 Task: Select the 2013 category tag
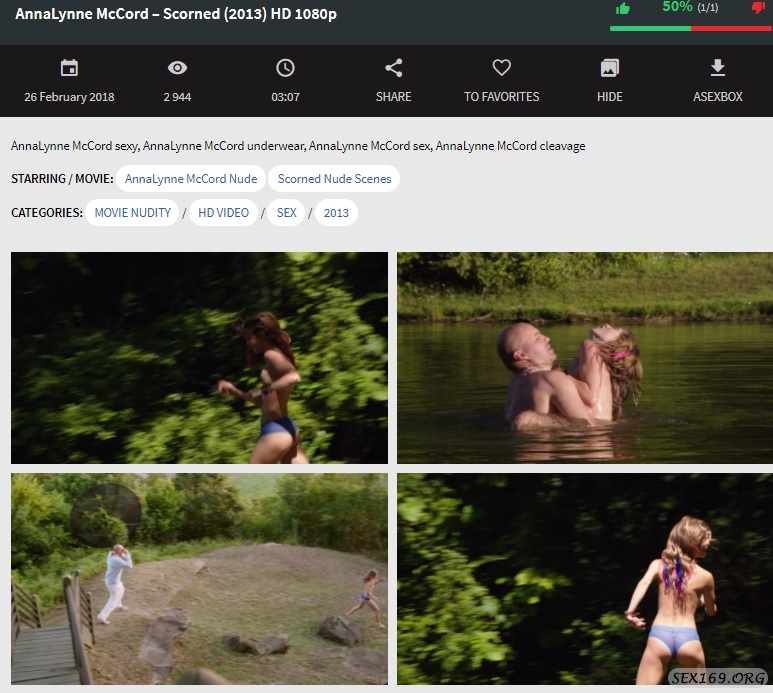point(336,213)
